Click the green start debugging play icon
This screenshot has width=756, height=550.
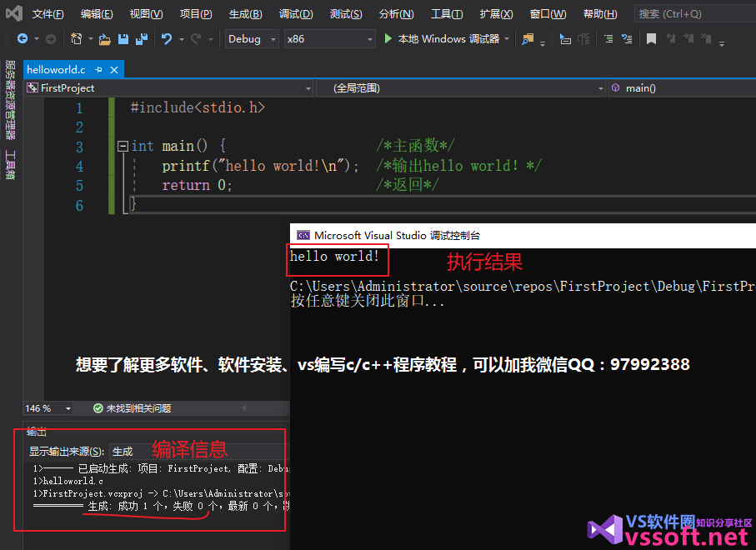[388, 38]
